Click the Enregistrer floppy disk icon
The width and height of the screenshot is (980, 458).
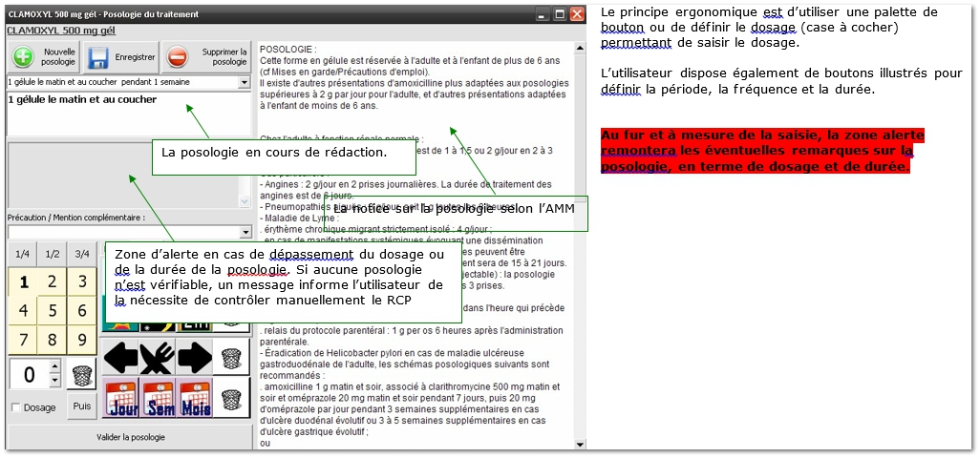[x=98, y=57]
